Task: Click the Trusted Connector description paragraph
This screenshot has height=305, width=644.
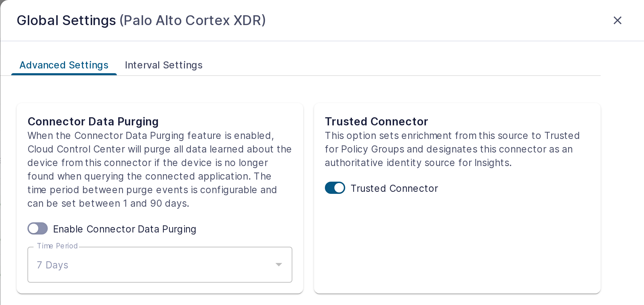Action: 452,149
